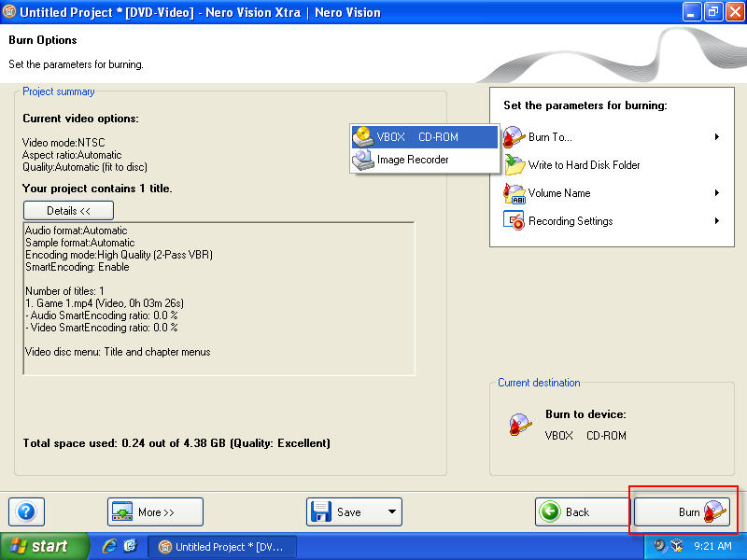This screenshot has height=560, width=747.
Task: Open the Burn To... menu entry
Action: [x=612, y=137]
